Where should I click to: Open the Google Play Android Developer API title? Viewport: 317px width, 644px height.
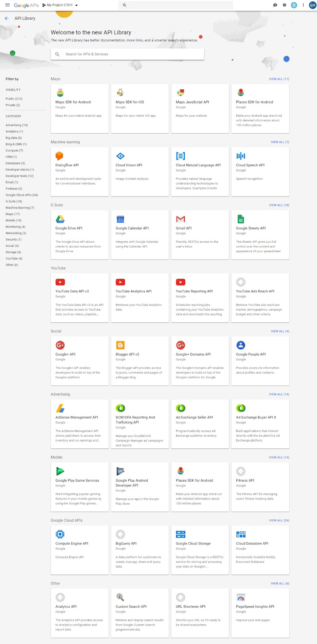132,483
